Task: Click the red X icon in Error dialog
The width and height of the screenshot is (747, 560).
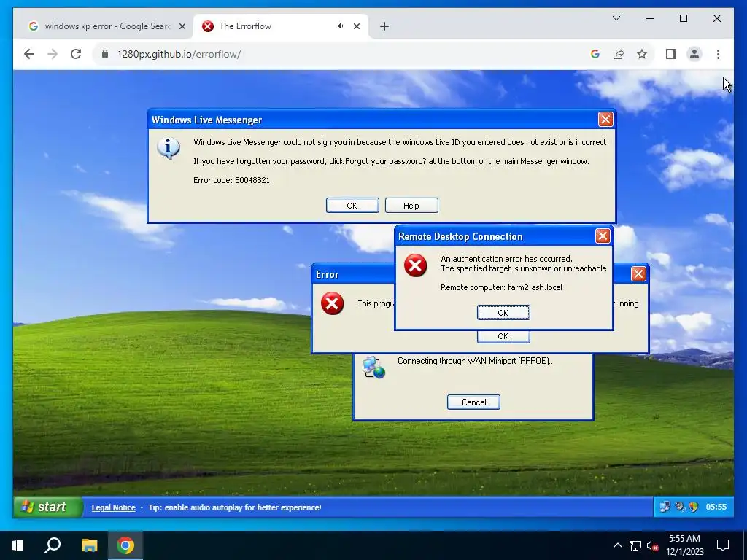Action: (x=332, y=303)
